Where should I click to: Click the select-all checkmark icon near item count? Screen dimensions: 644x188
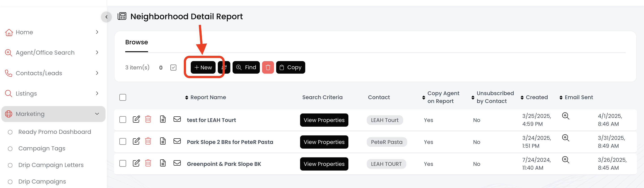coord(173,67)
